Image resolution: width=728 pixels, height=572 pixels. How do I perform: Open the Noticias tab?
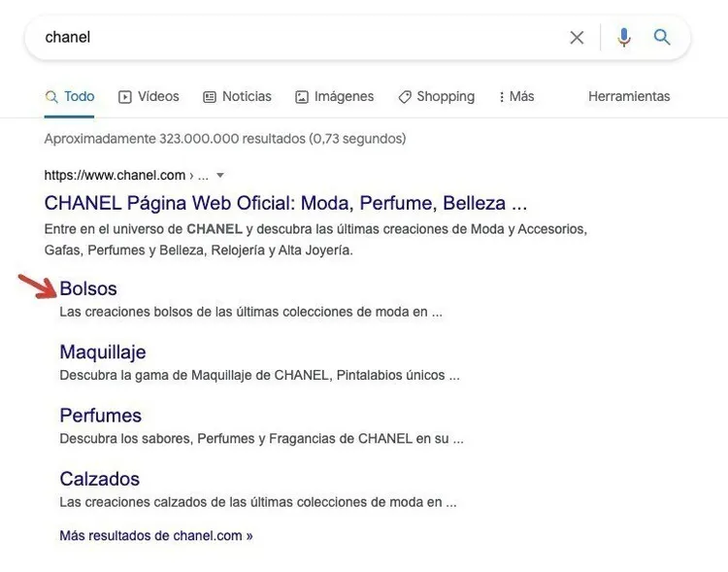click(x=237, y=97)
